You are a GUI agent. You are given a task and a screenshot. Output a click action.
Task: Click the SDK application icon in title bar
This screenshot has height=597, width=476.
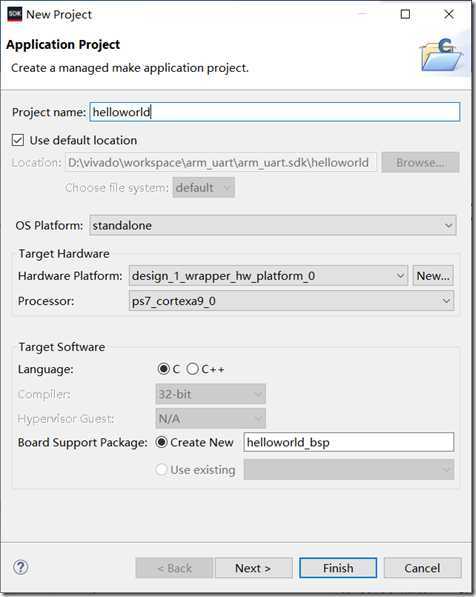tap(14, 14)
